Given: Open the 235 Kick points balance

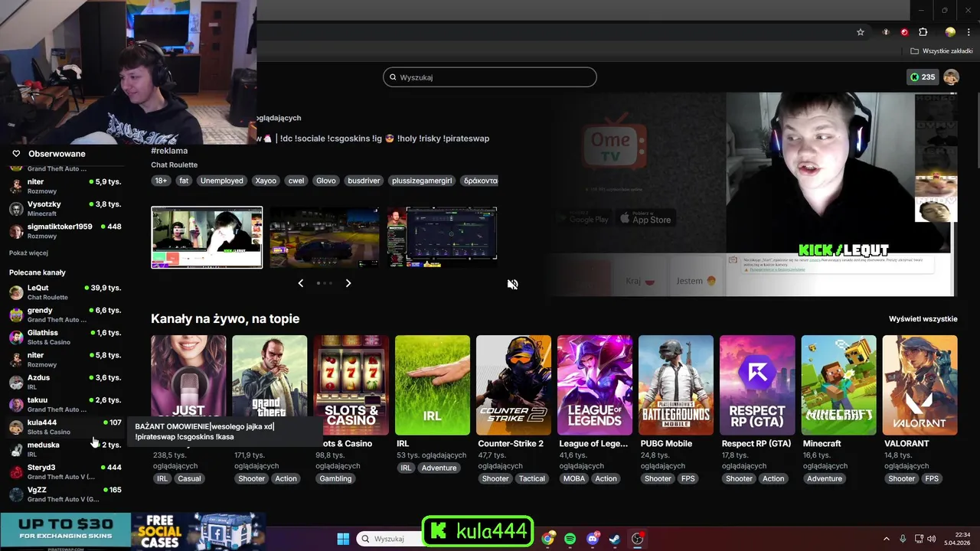Looking at the screenshot, I should (x=923, y=77).
